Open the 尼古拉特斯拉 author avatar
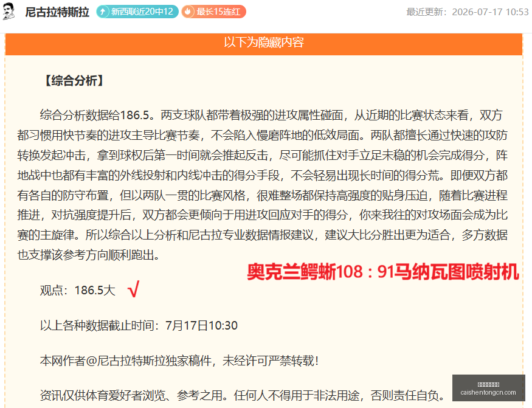The width and height of the screenshot is (532, 408). click(9, 11)
